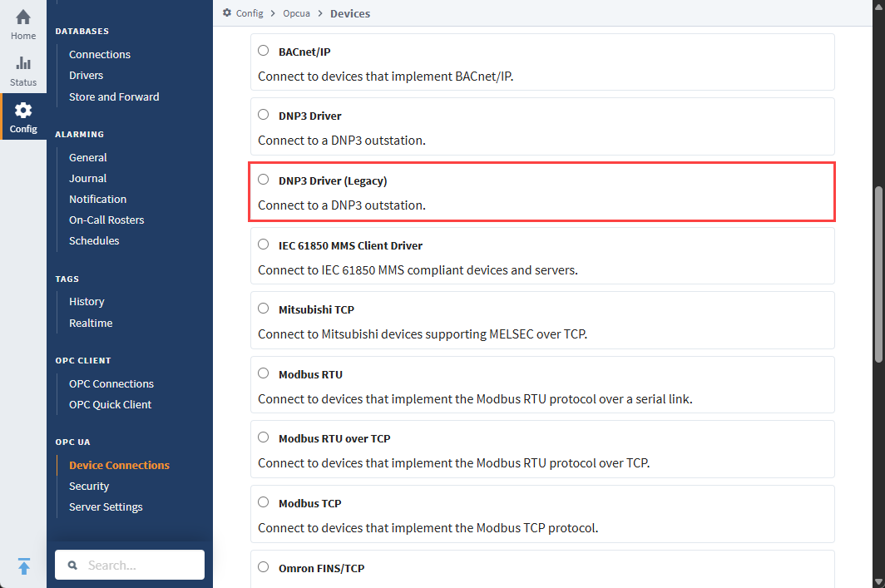This screenshot has width=885, height=588.
Task: Open OPC UA Security settings
Action: point(89,486)
